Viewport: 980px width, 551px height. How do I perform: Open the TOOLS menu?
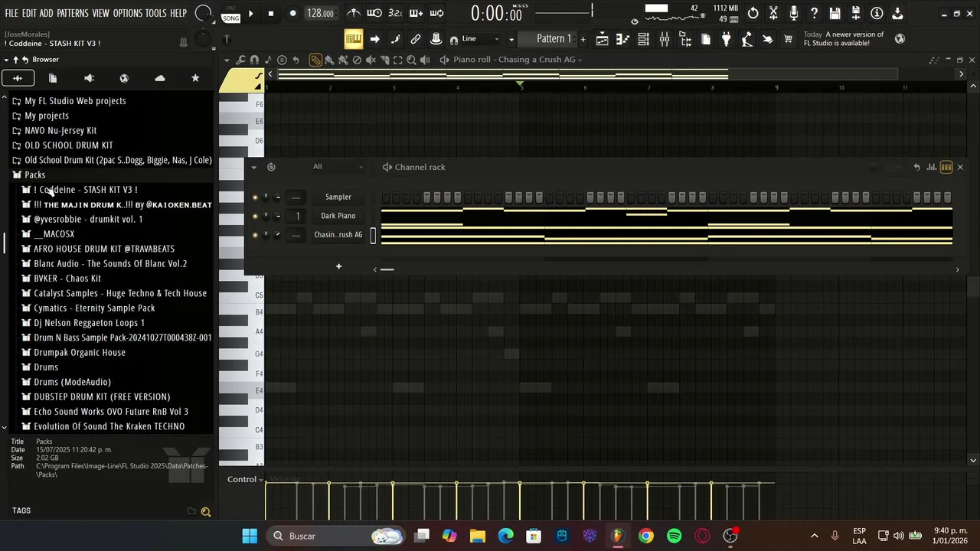pos(156,13)
